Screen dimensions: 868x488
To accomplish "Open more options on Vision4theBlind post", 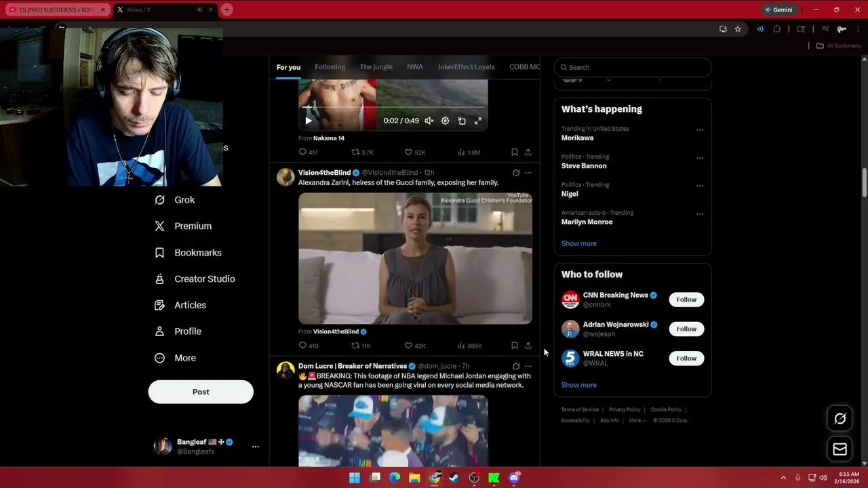I will [x=528, y=173].
